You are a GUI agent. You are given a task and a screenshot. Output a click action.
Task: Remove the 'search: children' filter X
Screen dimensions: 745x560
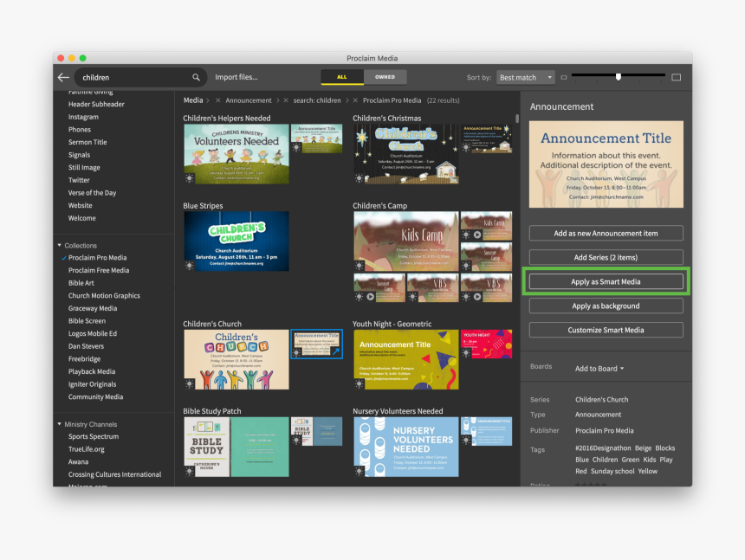pos(286,100)
